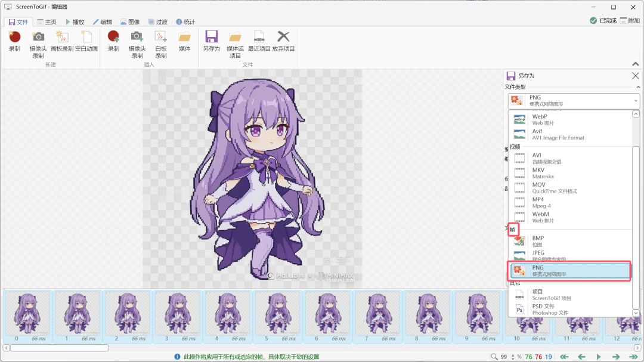Open the 文件 ribbon tab
Viewport: 644px width, 362px height.
[18, 22]
